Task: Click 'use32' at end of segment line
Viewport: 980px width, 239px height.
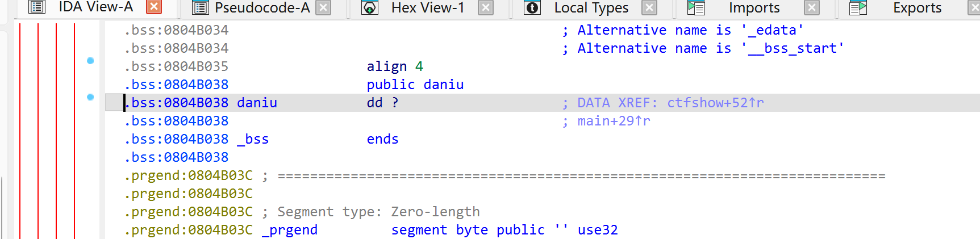Action: click(x=598, y=230)
